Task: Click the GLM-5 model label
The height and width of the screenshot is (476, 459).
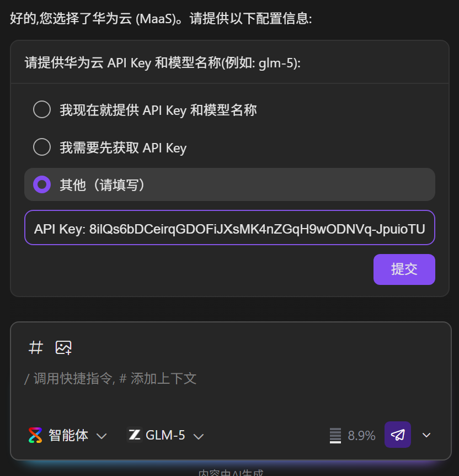Action: click(165, 435)
